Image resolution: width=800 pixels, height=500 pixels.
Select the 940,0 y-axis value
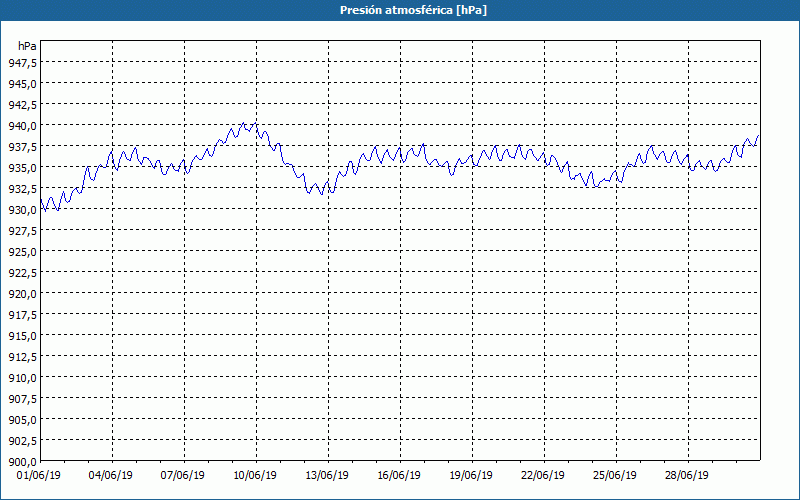(22, 126)
